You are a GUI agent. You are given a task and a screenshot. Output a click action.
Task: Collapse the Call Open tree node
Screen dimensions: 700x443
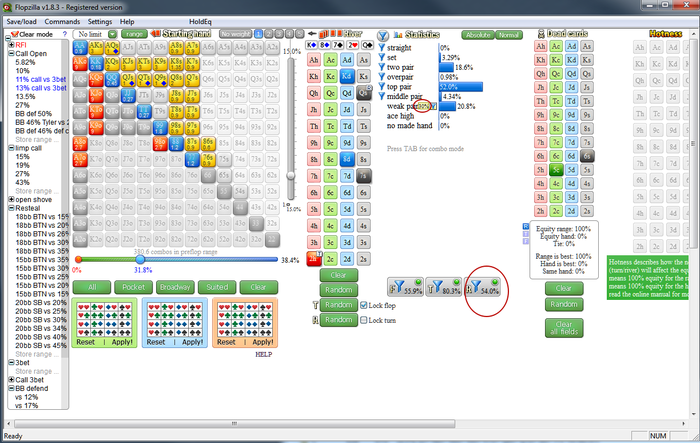coord(12,53)
